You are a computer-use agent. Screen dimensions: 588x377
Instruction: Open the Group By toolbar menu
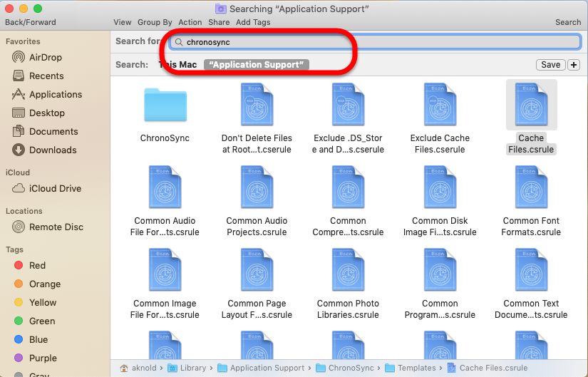coord(154,22)
